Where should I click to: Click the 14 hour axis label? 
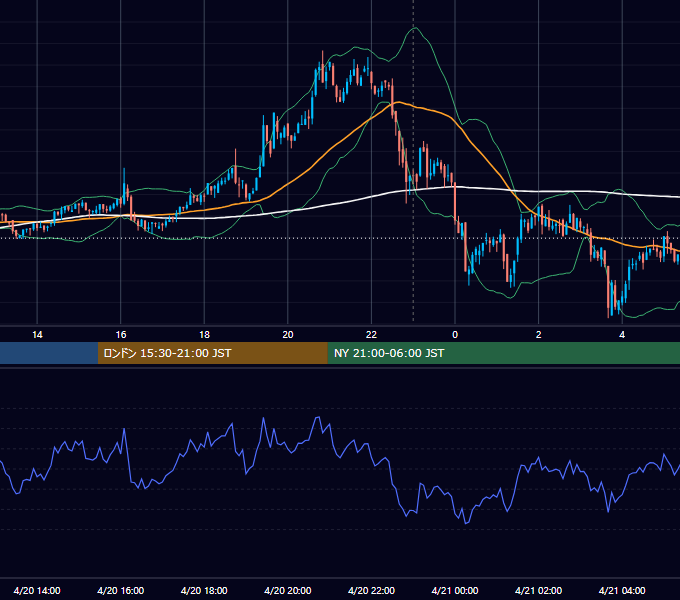tap(37, 335)
